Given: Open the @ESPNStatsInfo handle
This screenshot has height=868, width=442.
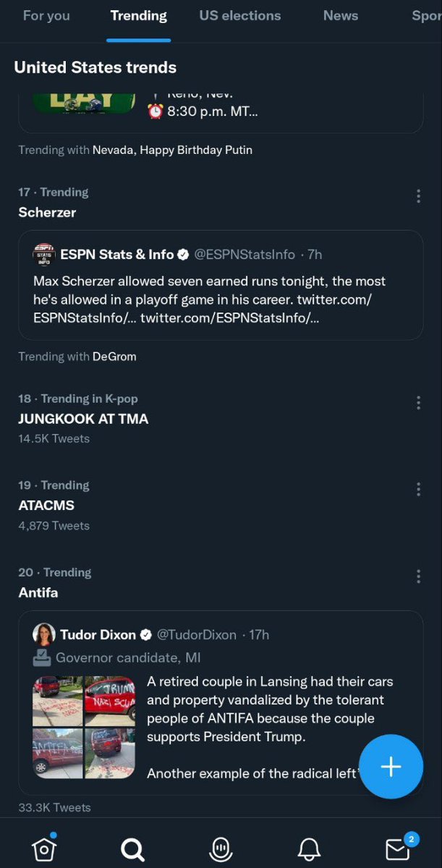Looking at the screenshot, I should pos(245,255).
